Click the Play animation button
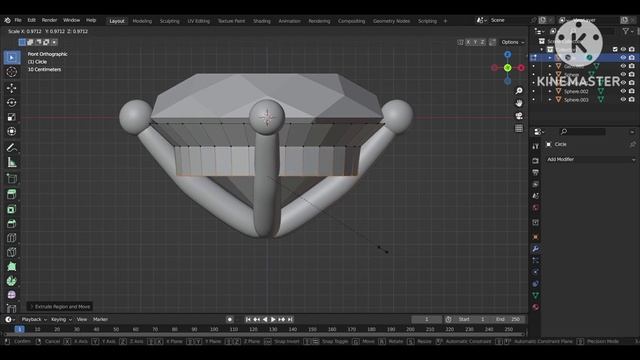Screen dimensions: 640x360 (273, 320)
